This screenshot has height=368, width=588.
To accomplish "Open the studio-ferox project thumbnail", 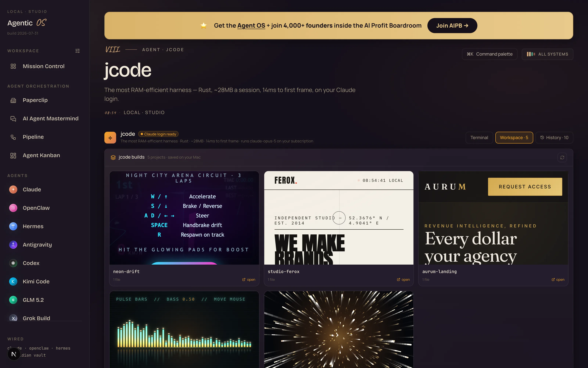I will pyautogui.click(x=339, y=218).
